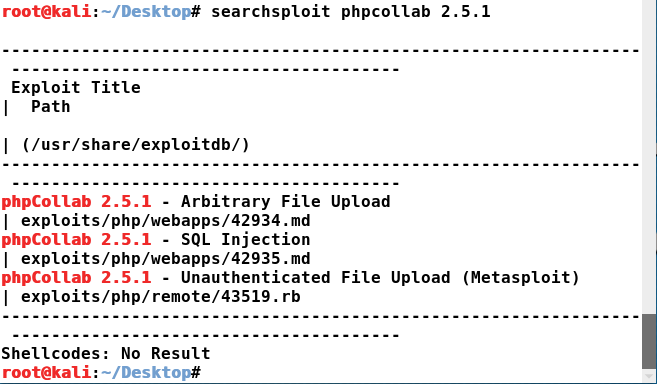Click the ~/Desktop path in the bottom prompt
Viewport: 657px width, 384px height.
[x=146, y=372]
